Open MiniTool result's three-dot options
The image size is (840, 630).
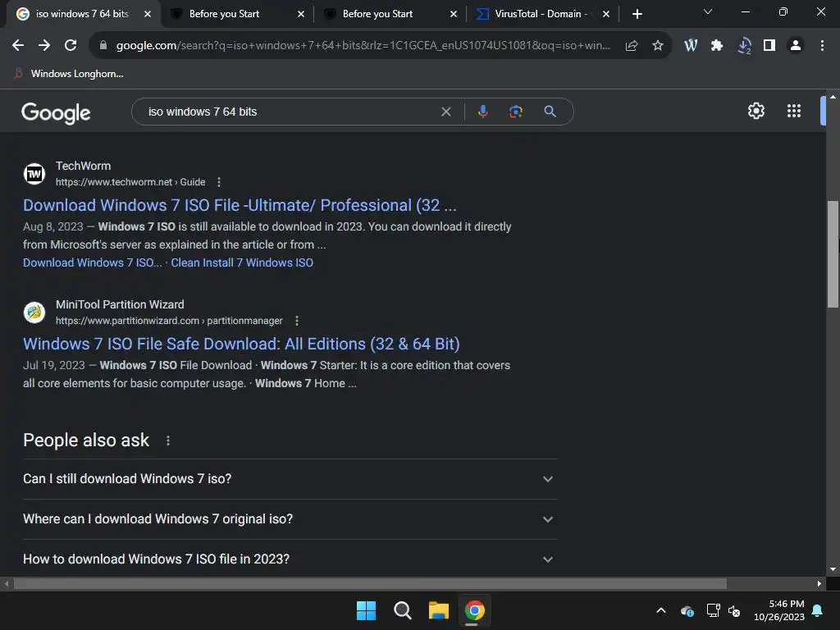tap(297, 321)
